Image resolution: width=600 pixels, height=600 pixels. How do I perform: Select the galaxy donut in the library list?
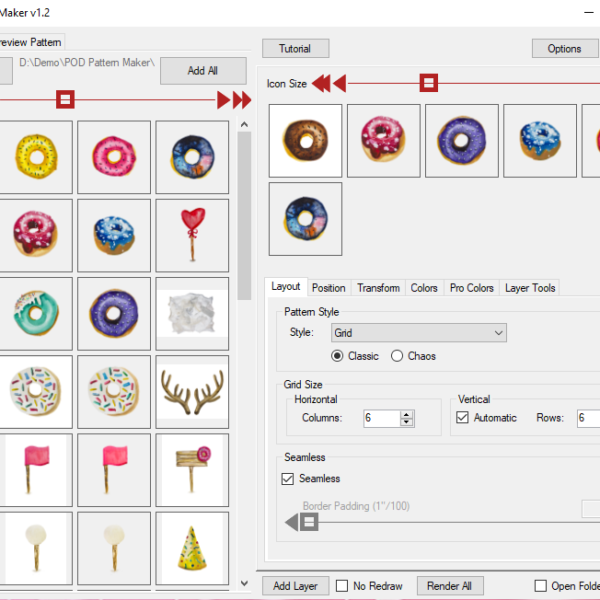click(x=192, y=157)
